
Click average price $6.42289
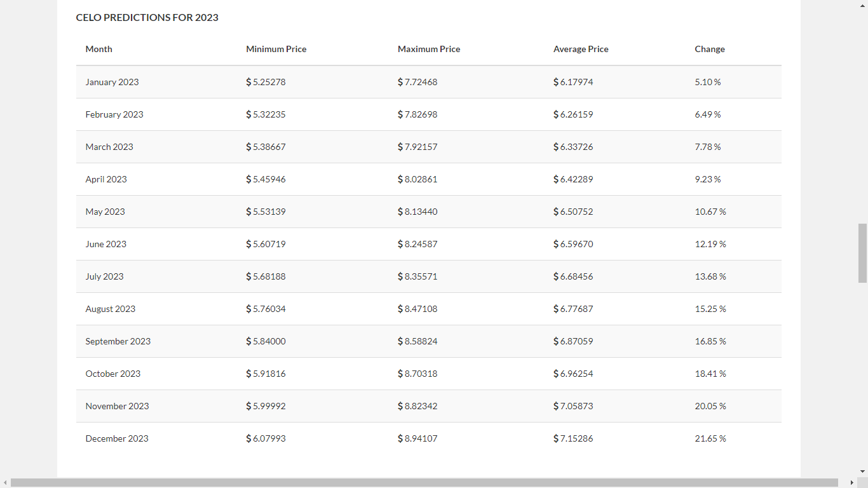click(x=573, y=179)
